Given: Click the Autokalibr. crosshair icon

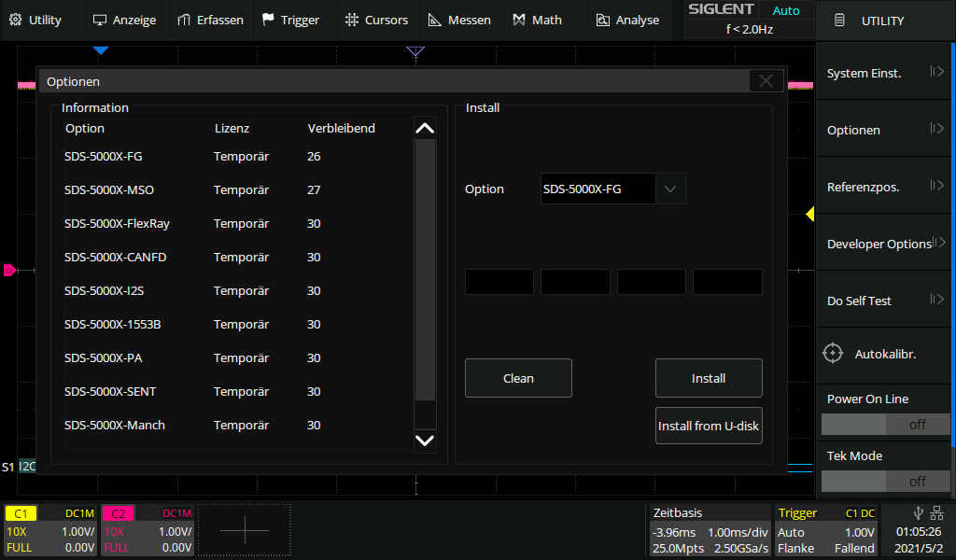Looking at the screenshot, I should click(x=832, y=354).
